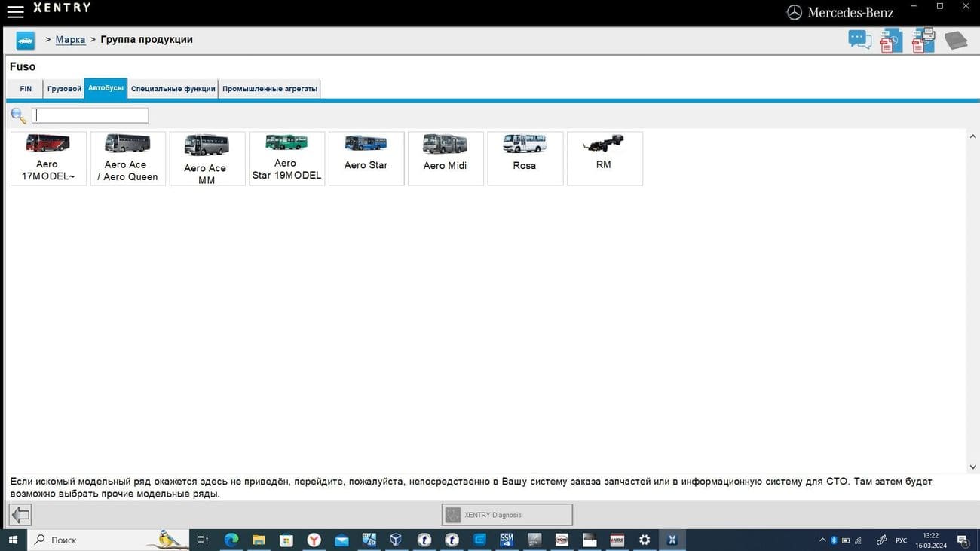Launch Microsoft Edge from the taskbar
Screen dimensions: 980x551
click(231, 540)
